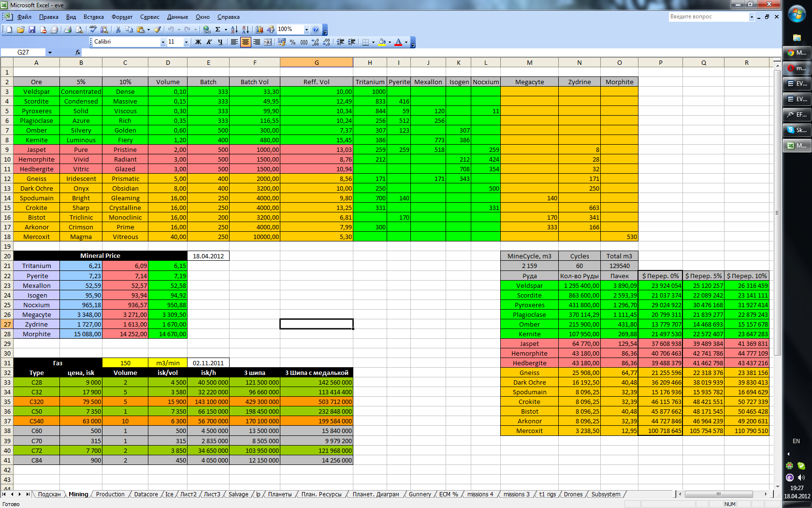Switch to the Datacore sheet tab

pos(146,494)
